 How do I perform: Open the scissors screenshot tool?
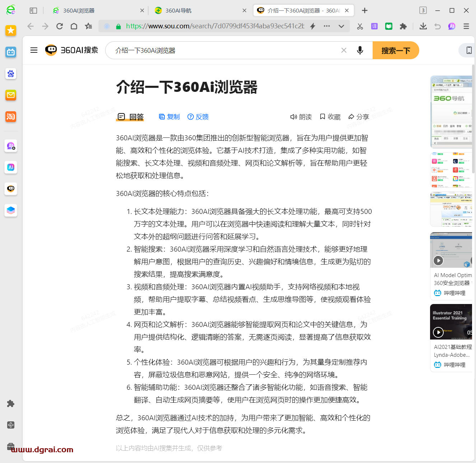[x=360, y=26]
